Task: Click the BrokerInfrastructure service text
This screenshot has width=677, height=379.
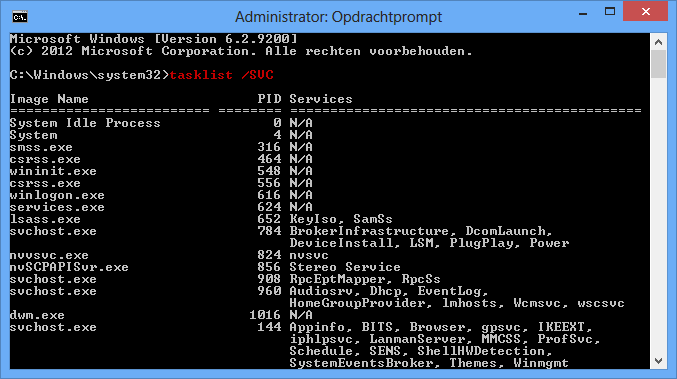Action: point(370,231)
